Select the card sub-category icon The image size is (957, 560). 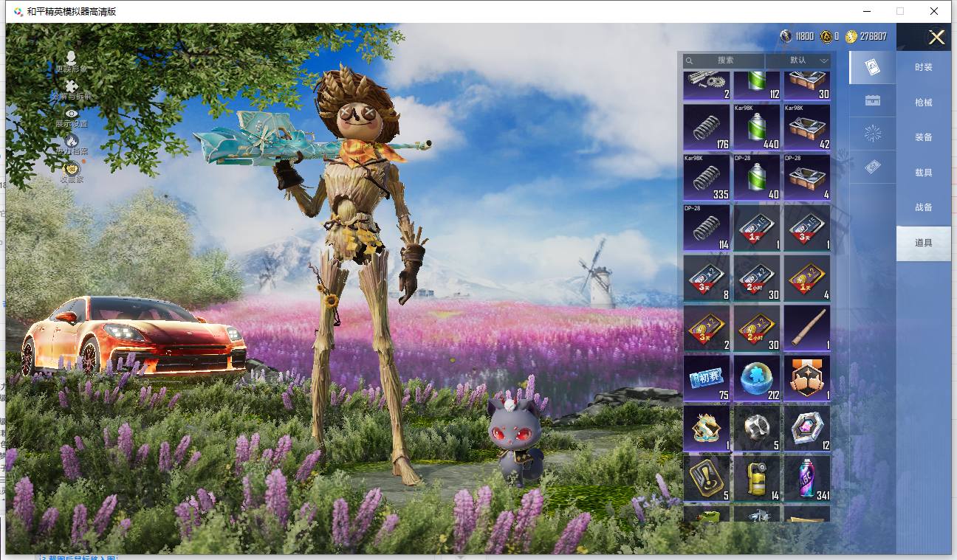(872, 68)
